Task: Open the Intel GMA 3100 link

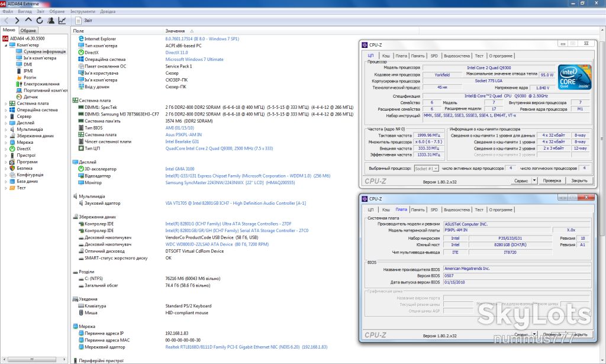Action: [180, 169]
